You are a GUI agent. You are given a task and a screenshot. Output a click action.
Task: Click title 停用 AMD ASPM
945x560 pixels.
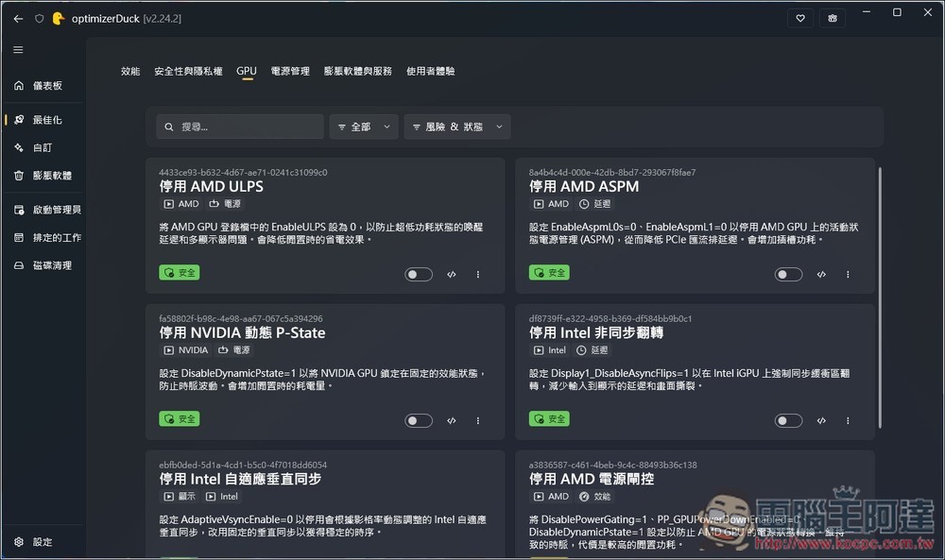click(584, 187)
